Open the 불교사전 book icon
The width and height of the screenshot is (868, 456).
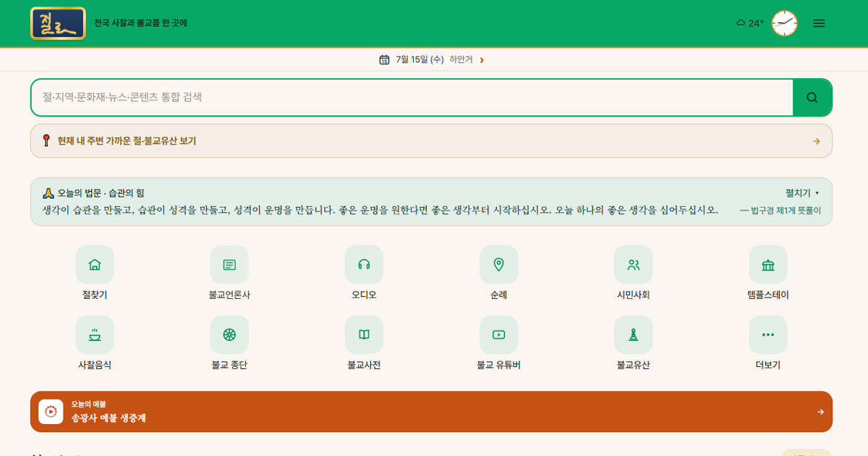pos(364,334)
